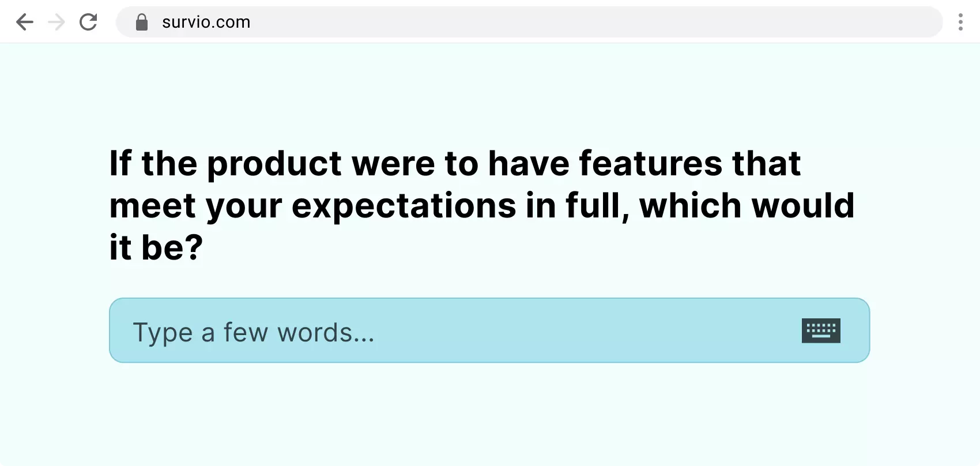The image size is (980, 466).
Task: Click the browser back arrow
Action: tap(25, 22)
